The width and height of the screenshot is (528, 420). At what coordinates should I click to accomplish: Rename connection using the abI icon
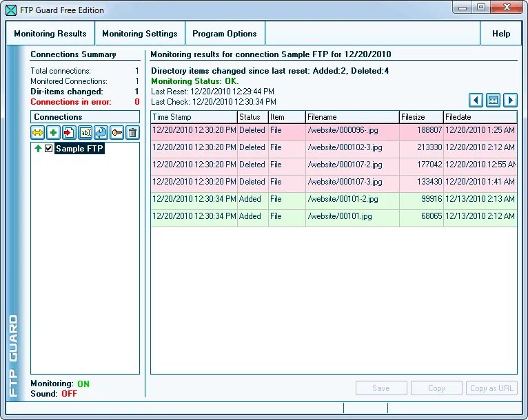pyautogui.click(x=85, y=132)
